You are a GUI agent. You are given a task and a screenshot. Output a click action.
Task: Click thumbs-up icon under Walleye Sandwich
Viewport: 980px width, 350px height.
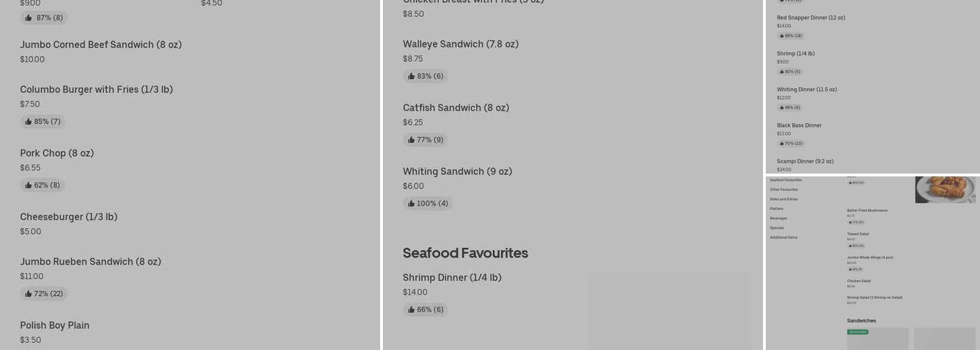[412, 76]
